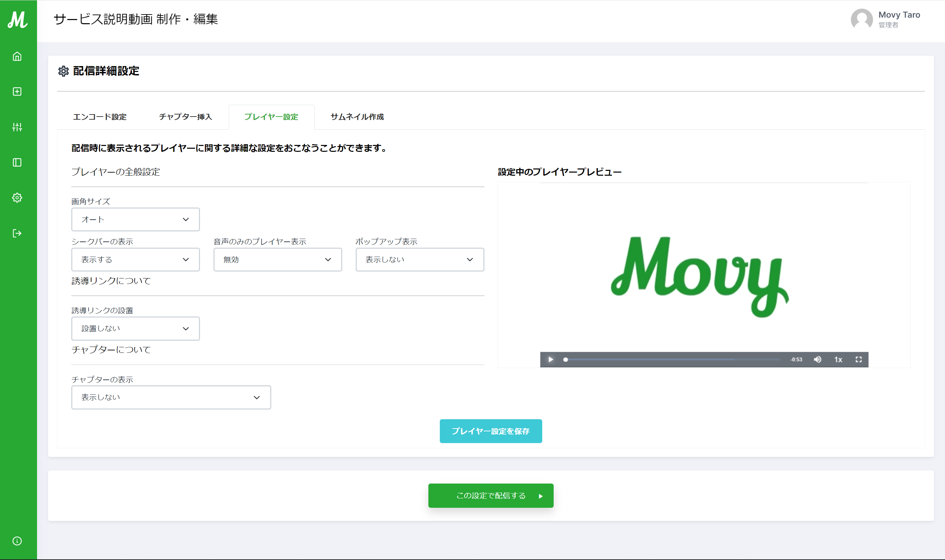
Task: Click the home icon in the sidebar
Action: [17, 57]
